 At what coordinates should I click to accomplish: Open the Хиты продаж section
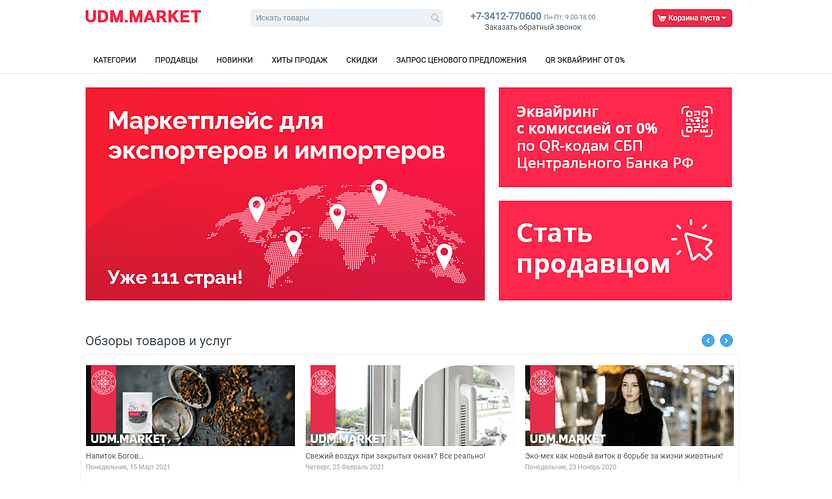click(299, 60)
